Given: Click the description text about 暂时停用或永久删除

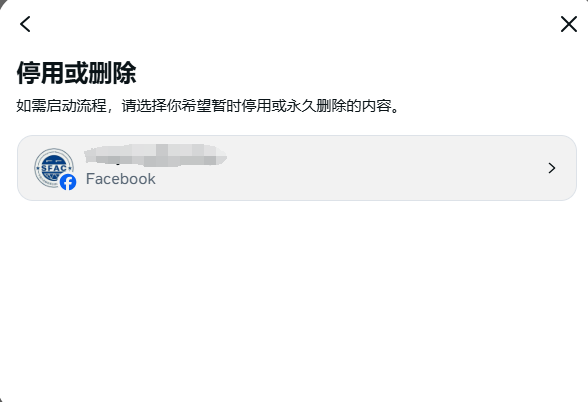Looking at the screenshot, I should 207,106.
